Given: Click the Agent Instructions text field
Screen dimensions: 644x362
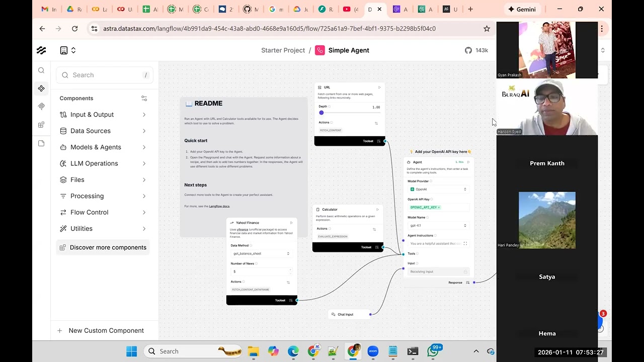Looking at the screenshot, I should pos(435,244).
